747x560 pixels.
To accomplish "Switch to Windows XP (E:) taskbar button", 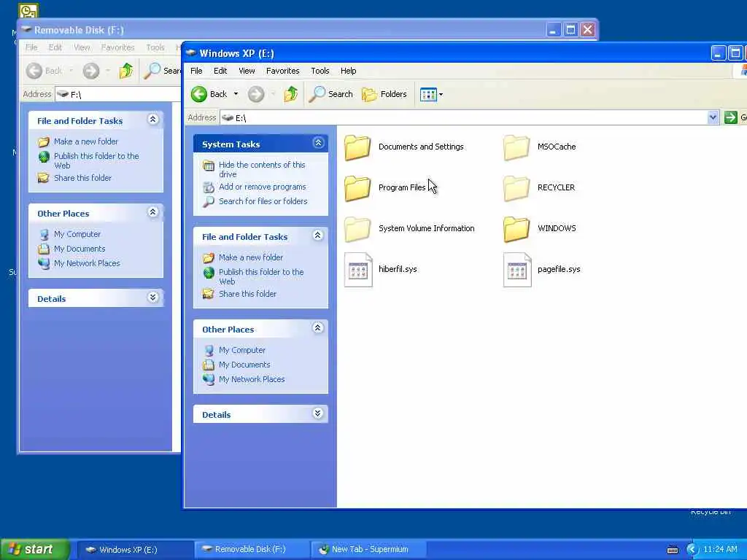I will 135,550.
